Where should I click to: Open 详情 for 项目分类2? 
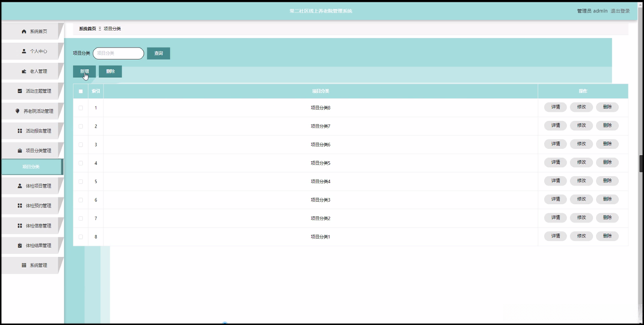click(555, 217)
